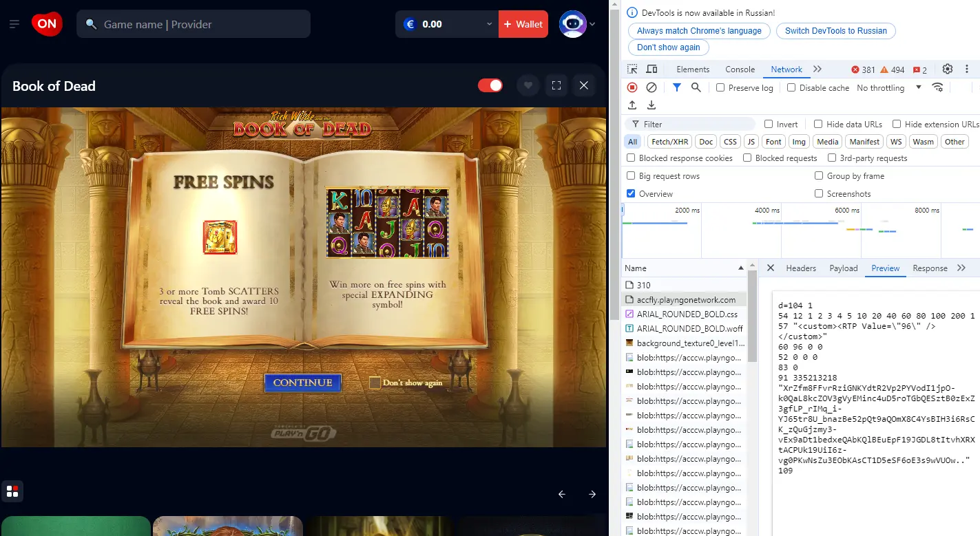Screen dimensions: 980x536
Task: Enable the Preserve log checkbox
Action: point(720,87)
